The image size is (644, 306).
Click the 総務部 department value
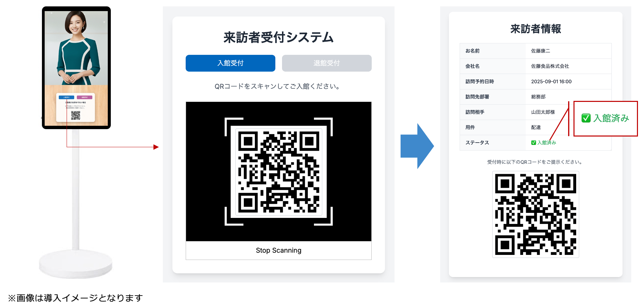(x=538, y=97)
